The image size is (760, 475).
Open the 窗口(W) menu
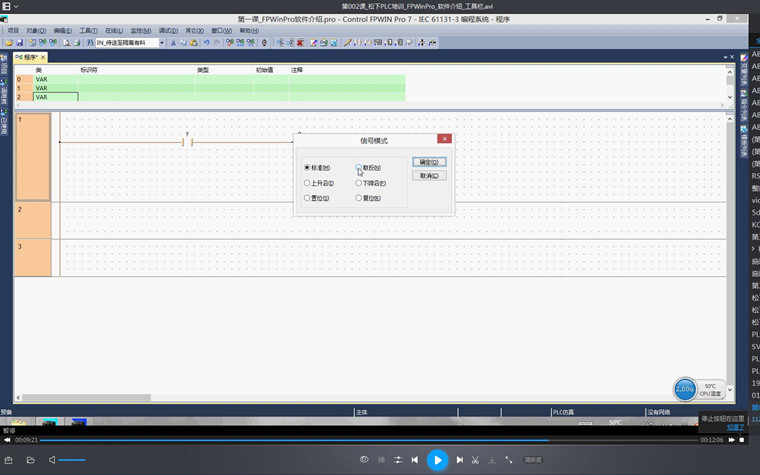pyautogui.click(x=222, y=31)
